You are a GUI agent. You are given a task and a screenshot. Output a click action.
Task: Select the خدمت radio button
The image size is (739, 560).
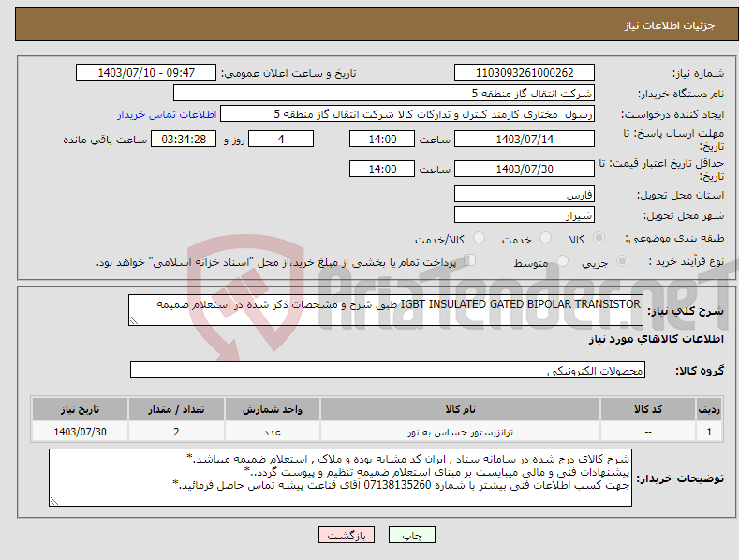tap(545, 238)
